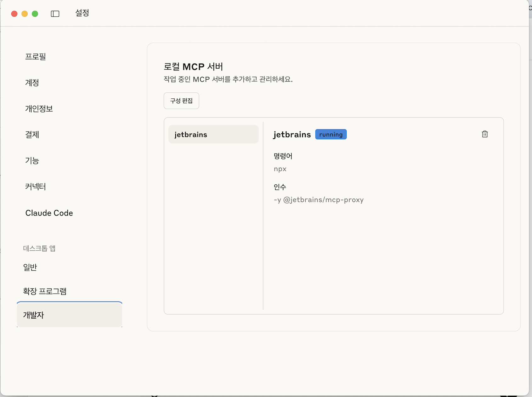The width and height of the screenshot is (532, 397).
Task: Select the 개발자 tab
Action: coord(69,315)
